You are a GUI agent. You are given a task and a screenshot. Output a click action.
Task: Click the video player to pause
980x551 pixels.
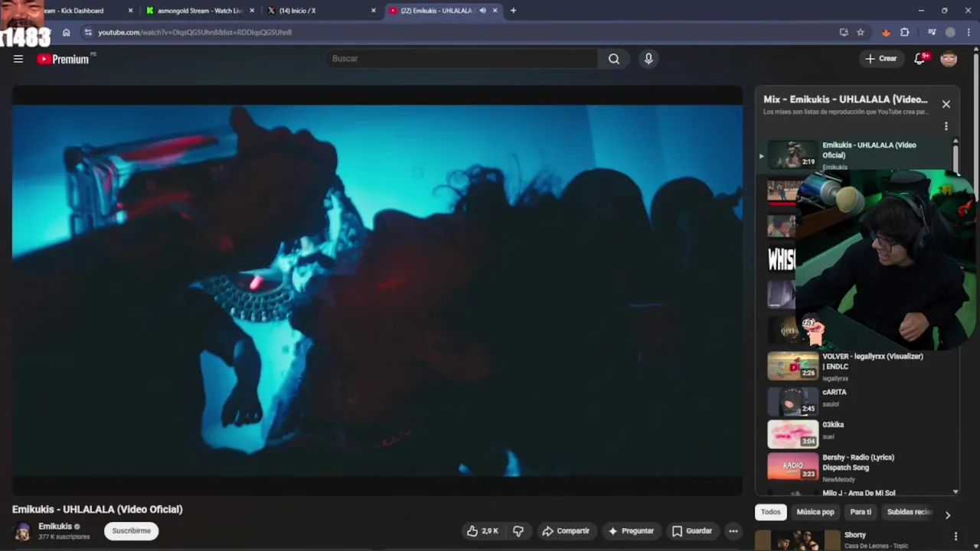(x=377, y=291)
